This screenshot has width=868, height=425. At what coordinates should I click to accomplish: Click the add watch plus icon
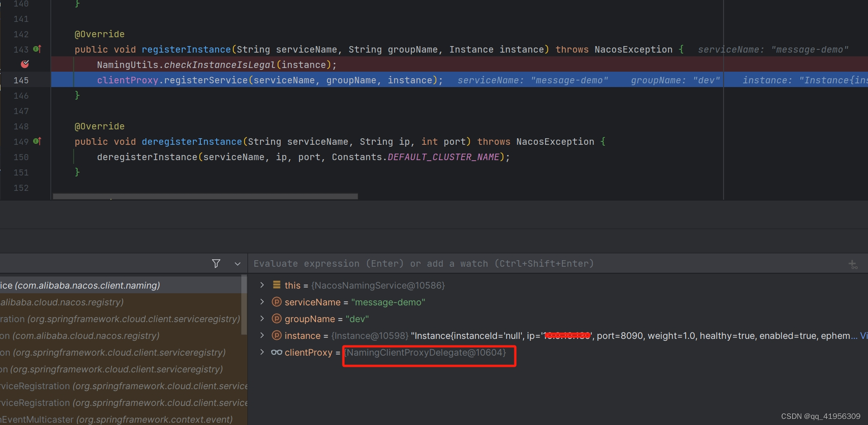point(853,264)
